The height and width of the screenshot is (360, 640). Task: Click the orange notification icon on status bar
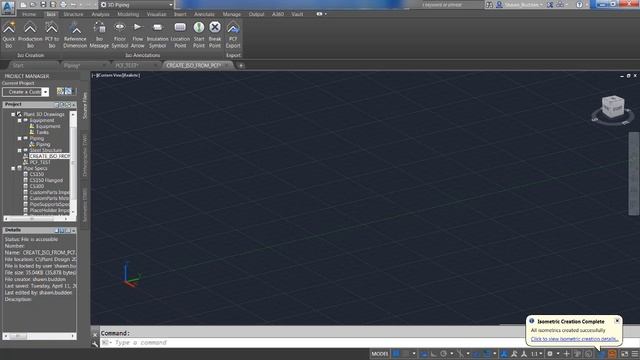612,353
